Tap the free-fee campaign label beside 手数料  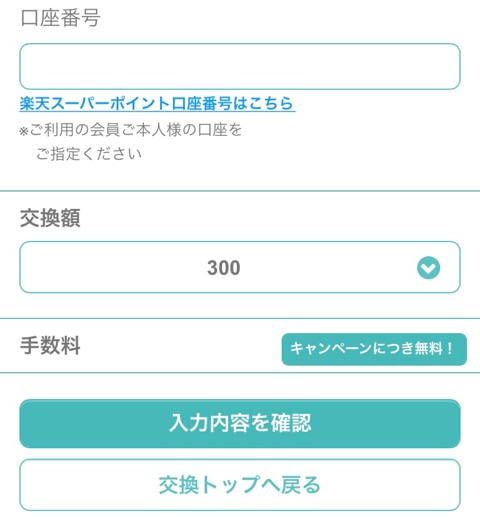click(374, 349)
